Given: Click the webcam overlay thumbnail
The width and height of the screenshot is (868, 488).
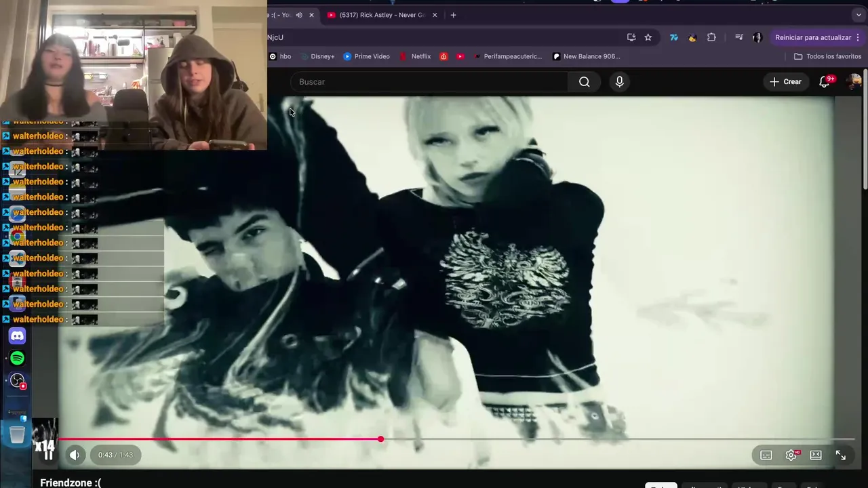Looking at the screenshot, I should tap(134, 75).
